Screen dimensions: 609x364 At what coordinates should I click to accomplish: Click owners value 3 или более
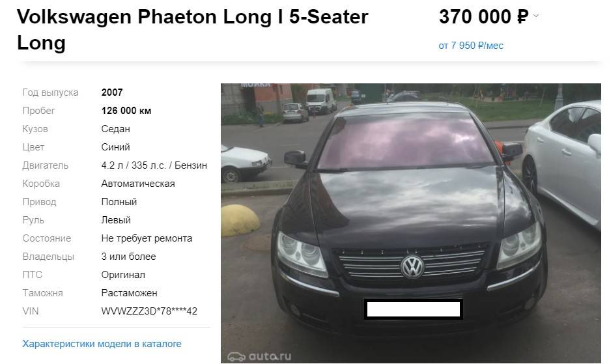click(128, 257)
